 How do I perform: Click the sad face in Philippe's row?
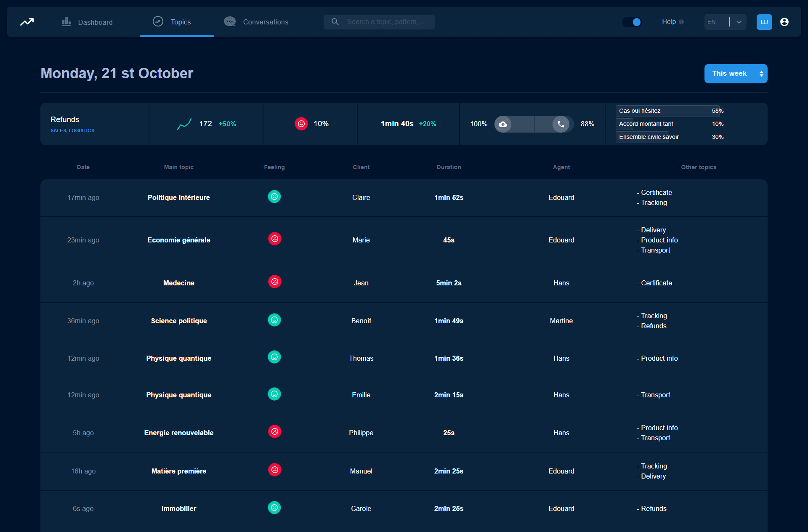(x=275, y=431)
